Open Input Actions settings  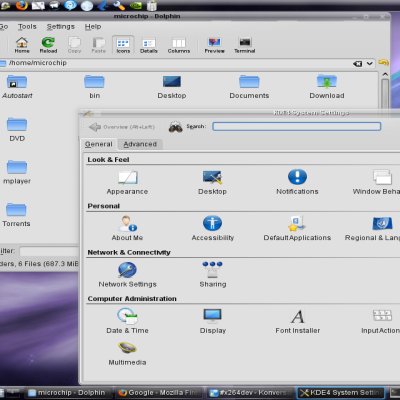pos(381,321)
